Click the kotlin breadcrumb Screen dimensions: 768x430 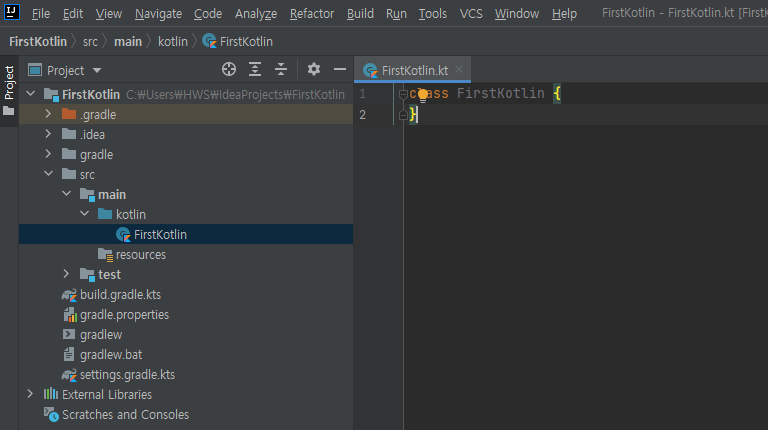(x=173, y=42)
